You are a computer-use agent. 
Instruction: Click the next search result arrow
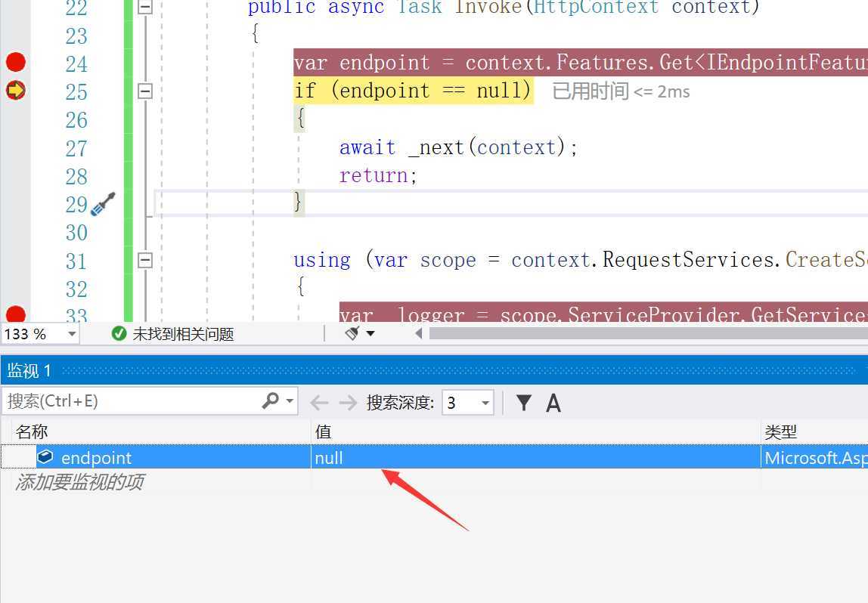pyautogui.click(x=348, y=402)
